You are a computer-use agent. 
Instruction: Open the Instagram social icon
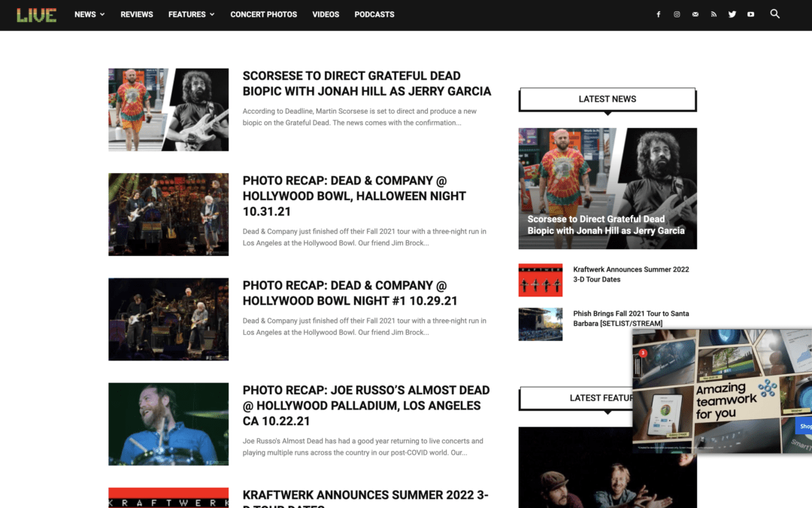point(677,14)
